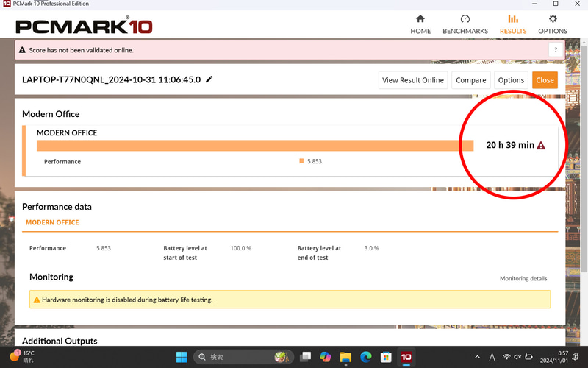588x368 pixels.
Task: Open Task View from the taskbar
Action: (306, 357)
